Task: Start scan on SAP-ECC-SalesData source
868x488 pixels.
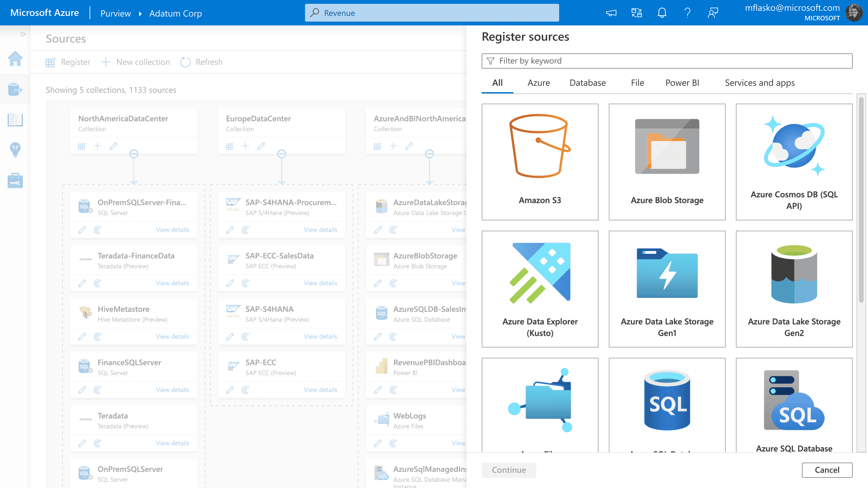Action: click(245, 283)
